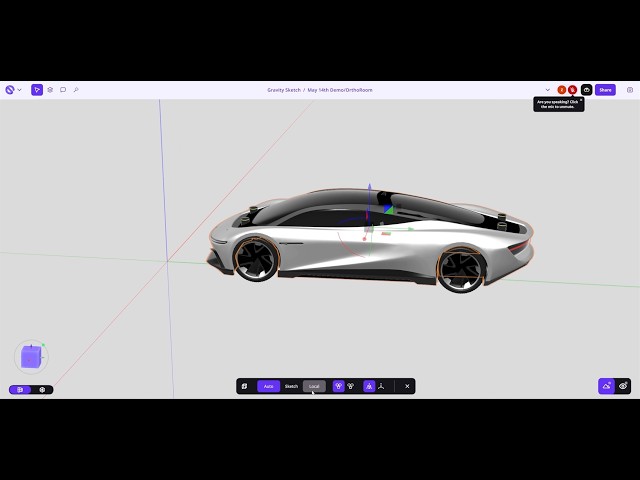Viewport: 640px width, 480px height.
Task: Select the car's front wheel
Action: point(256,258)
